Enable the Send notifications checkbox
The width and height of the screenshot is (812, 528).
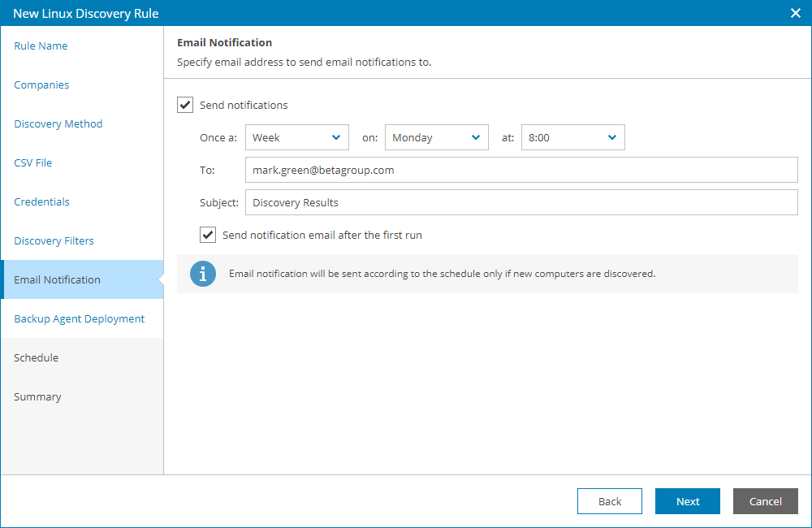pos(185,104)
